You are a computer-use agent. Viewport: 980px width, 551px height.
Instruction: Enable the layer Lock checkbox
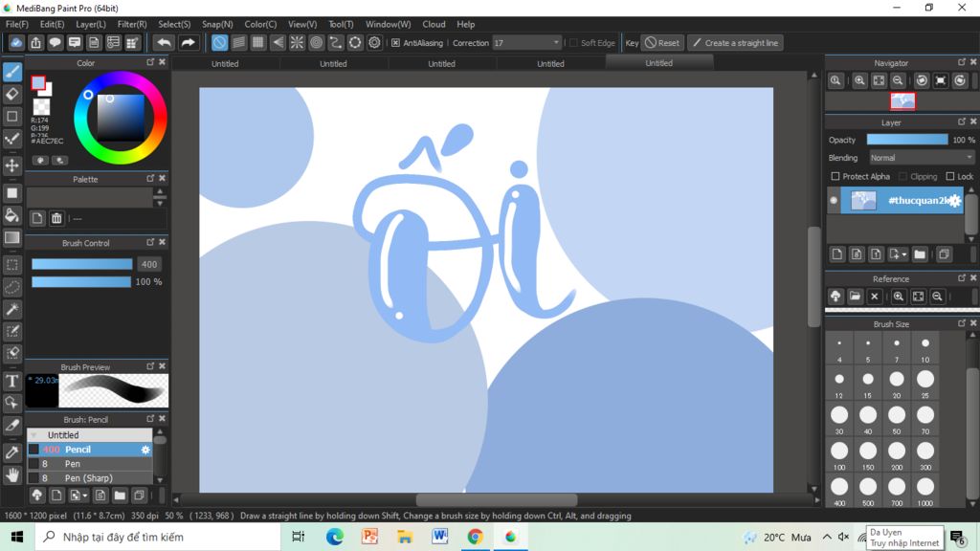pos(950,177)
